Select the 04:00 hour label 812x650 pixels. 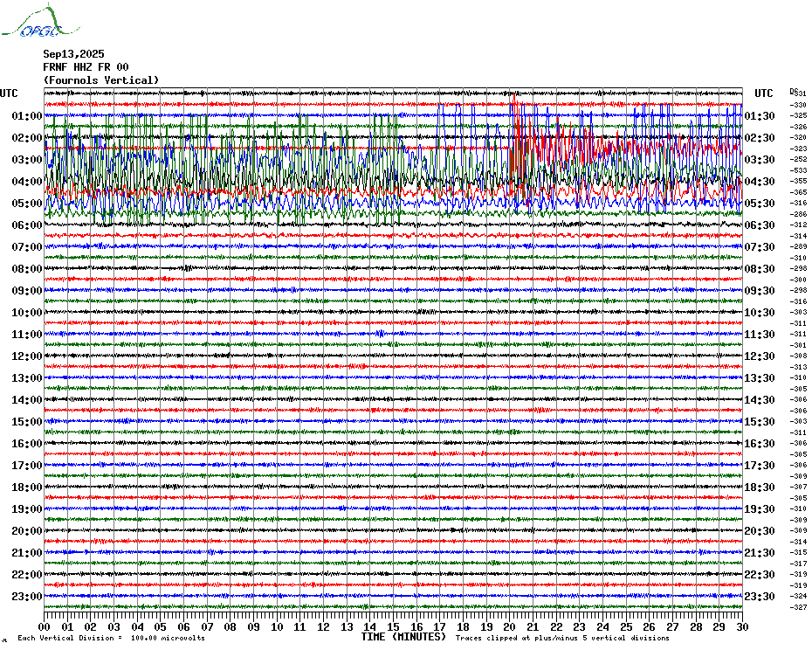[x=27, y=181]
